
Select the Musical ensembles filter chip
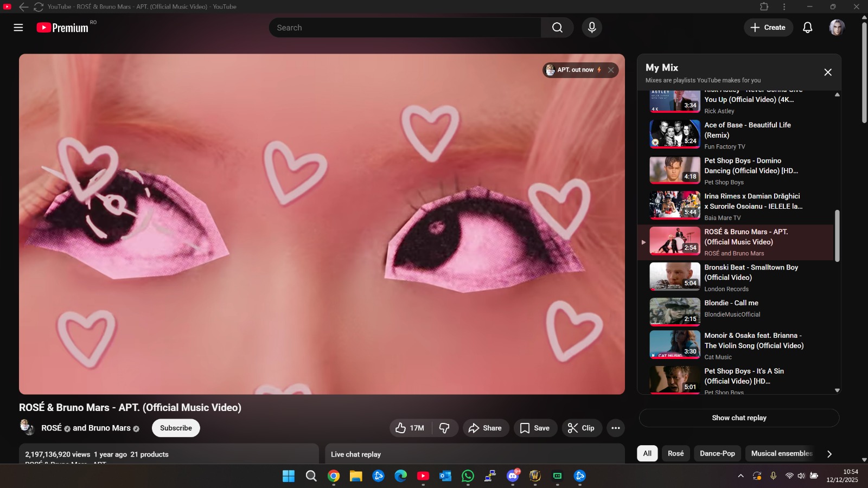[781, 453]
